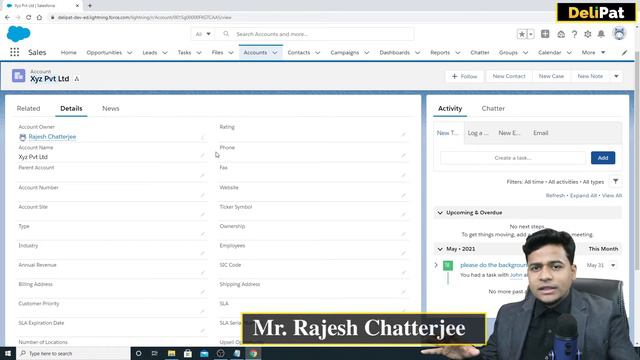Click the green task icon in timeline
The width and height of the screenshot is (640, 360).
[x=448, y=265]
